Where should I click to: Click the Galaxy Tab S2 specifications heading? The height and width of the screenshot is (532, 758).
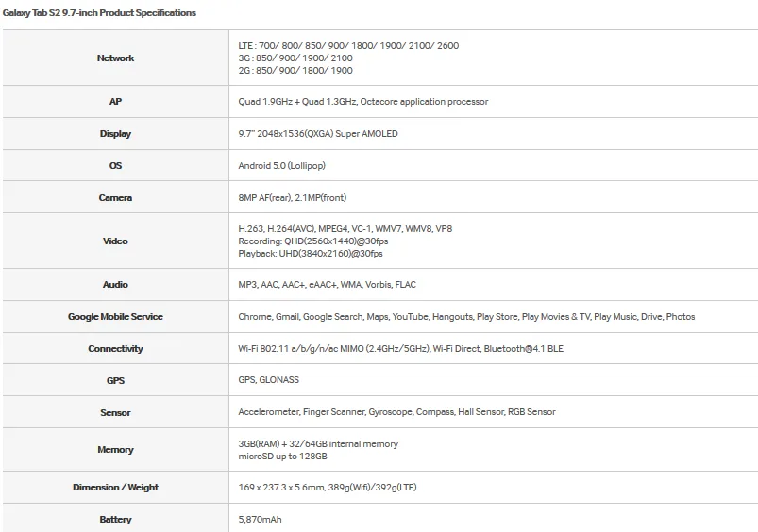pos(99,13)
